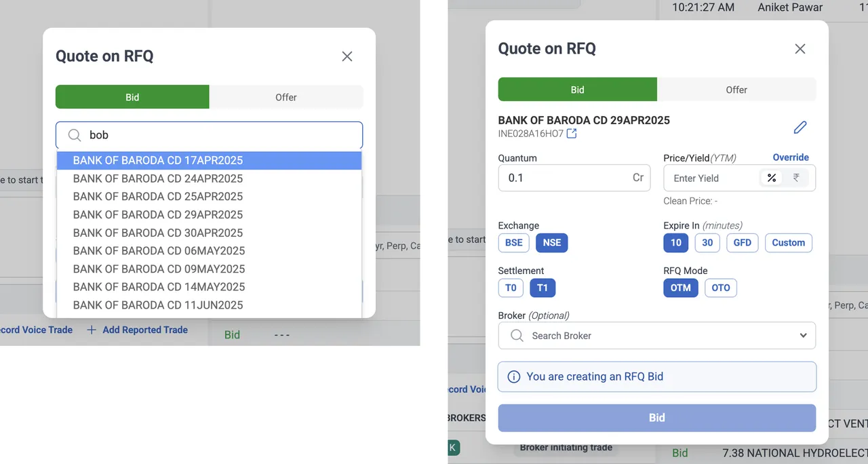Click Broker initiating trade label
This screenshot has height=464, width=868.
click(x=566, y=447)
